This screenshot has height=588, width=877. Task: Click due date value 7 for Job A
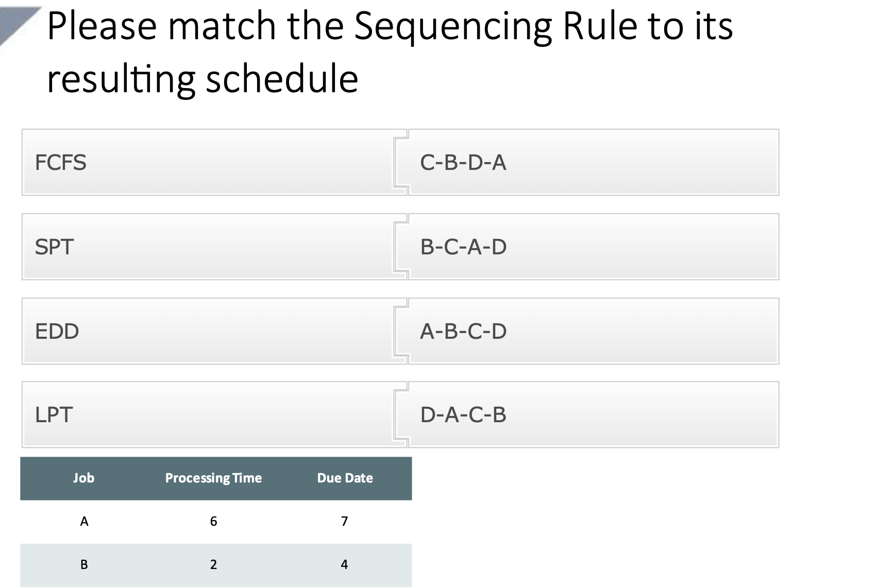[x=345, y=522]
